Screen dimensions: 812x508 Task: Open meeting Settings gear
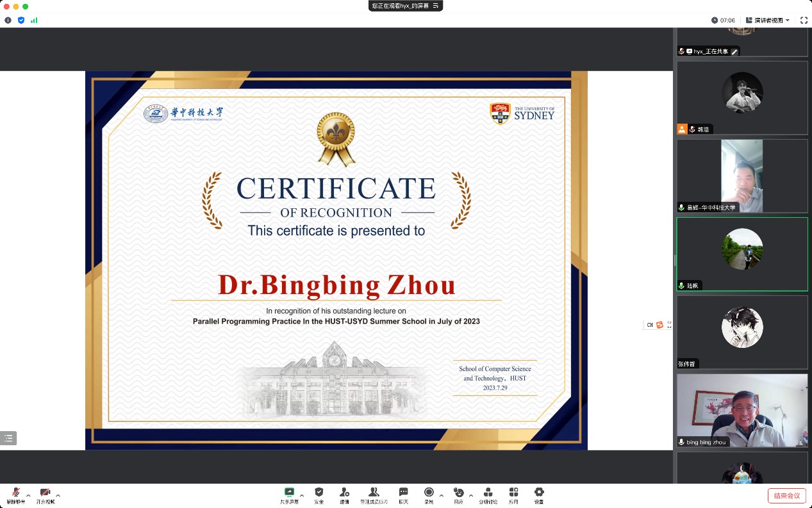pos(539,493)
